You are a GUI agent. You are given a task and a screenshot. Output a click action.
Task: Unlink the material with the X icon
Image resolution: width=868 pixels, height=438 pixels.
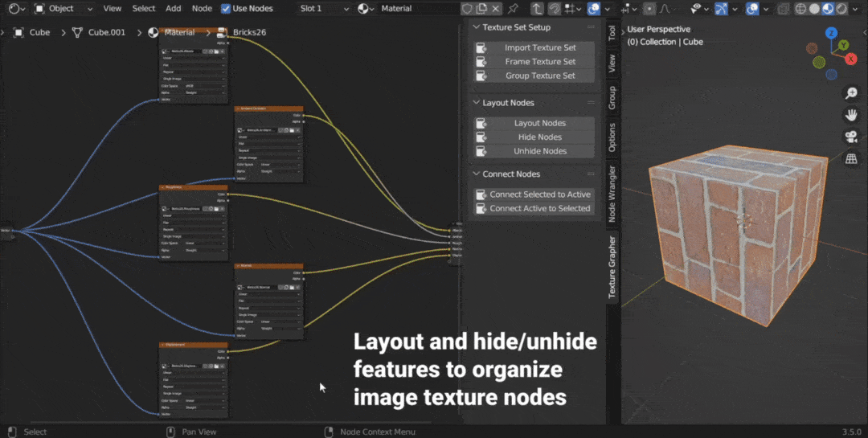(496, 8)
